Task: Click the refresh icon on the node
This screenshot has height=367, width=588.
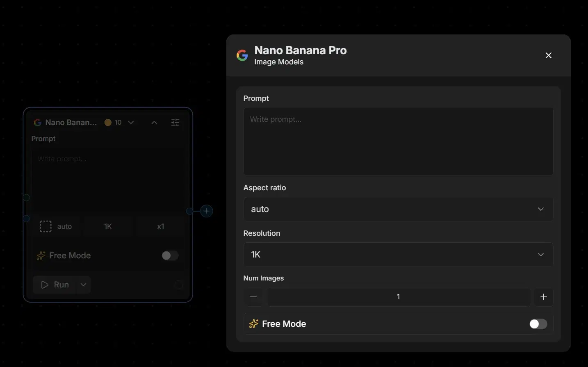Action: 178,285
